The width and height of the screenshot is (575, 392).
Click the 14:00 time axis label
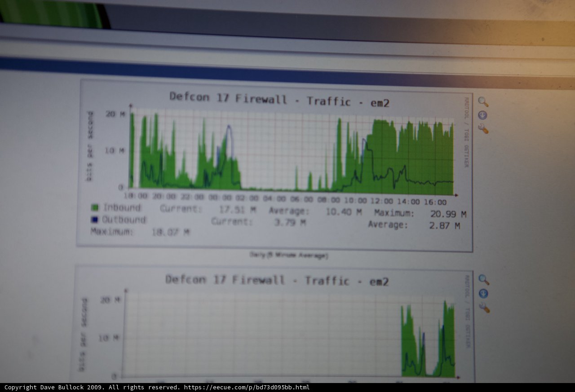408,202
